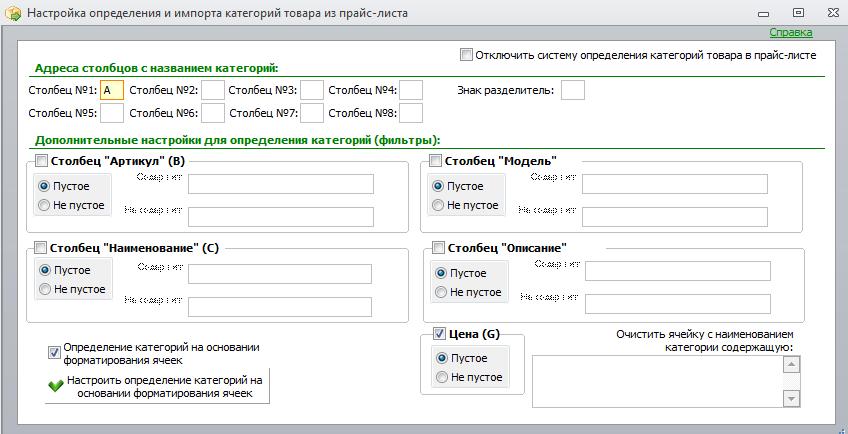848x434 pixels.
Task: Select Не пустое in the Модель group
Action: pyautogui.click(x=438, y=205)
